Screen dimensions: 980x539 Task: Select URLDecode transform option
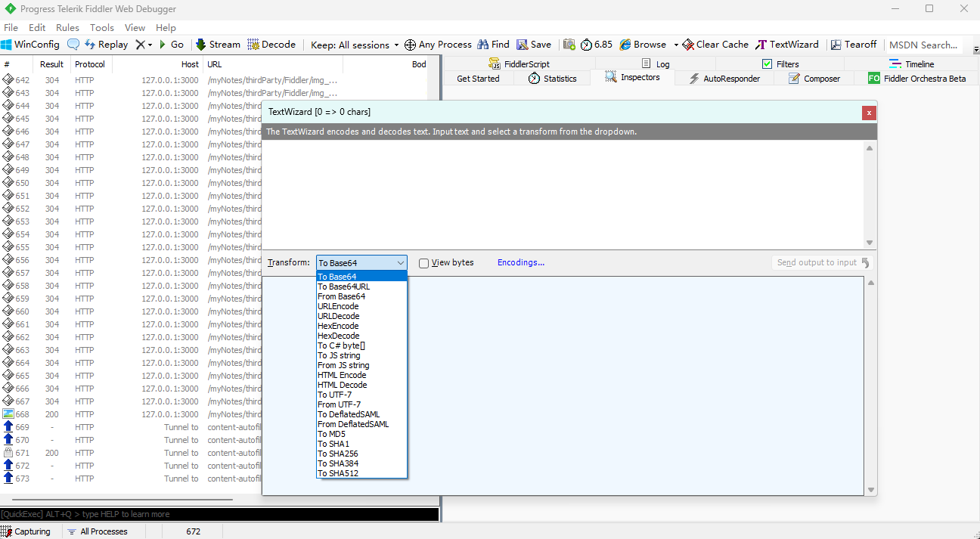coord(361,316)
